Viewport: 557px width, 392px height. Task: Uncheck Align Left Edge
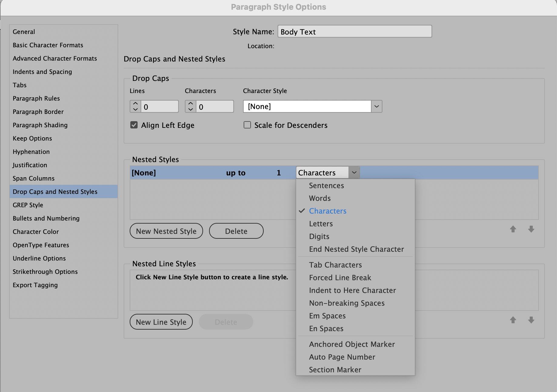[134, 125]
